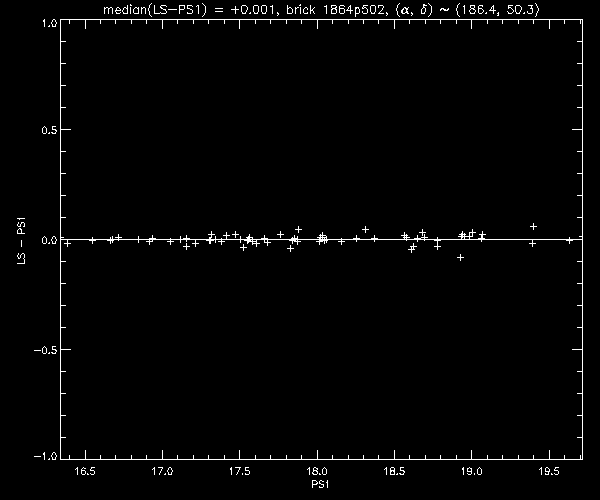Click the y-axis tick label 0.0
Image resolution: width=600 pixels, height=500 pixels.
coord(49,240)
